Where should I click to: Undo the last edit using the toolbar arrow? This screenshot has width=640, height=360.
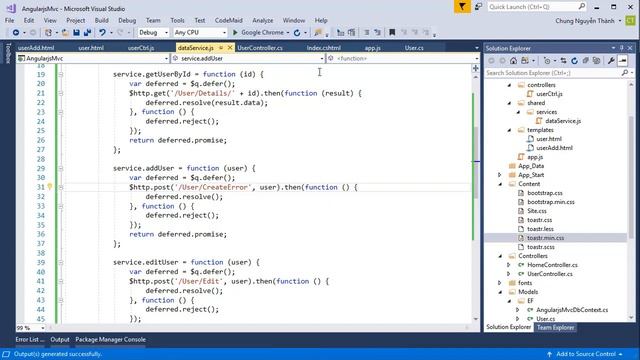102,32
